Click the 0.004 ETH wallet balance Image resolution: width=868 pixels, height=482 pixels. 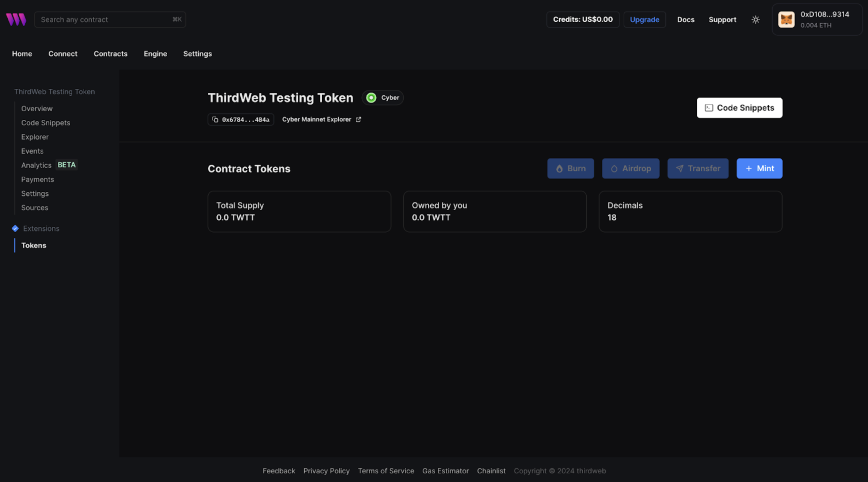pos(816,25)
